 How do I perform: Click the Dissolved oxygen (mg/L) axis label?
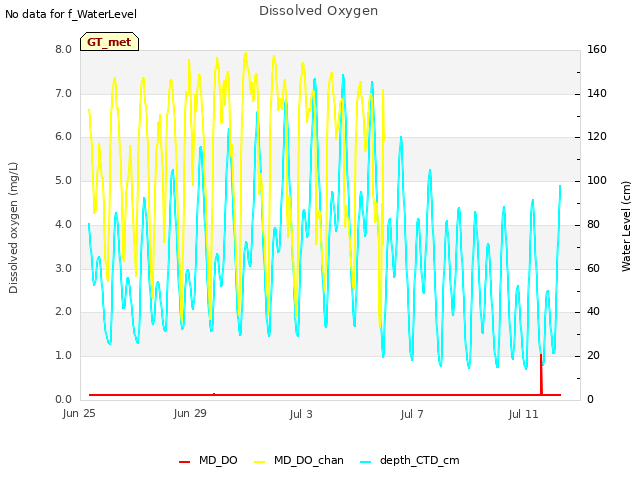13,228
